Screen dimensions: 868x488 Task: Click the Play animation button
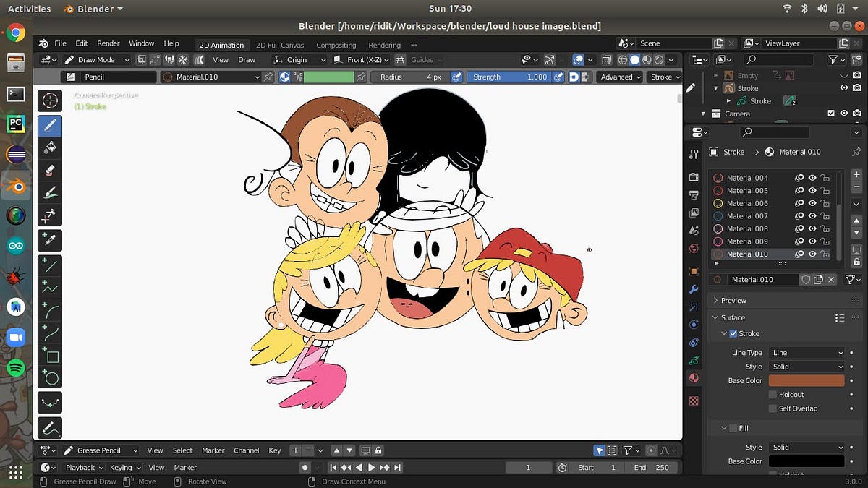tap(371, 468)
